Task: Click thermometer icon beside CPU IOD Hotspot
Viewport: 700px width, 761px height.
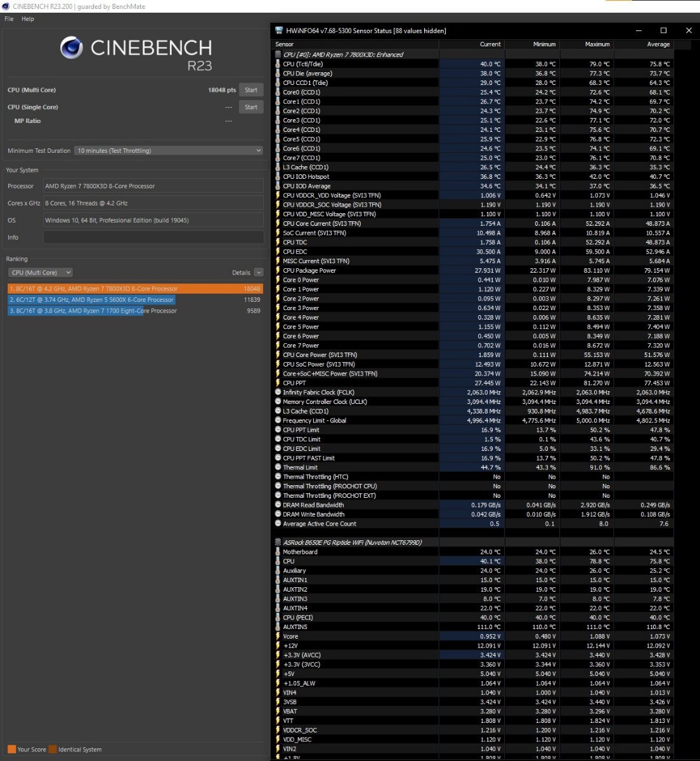Action: [x=278, y=177]
